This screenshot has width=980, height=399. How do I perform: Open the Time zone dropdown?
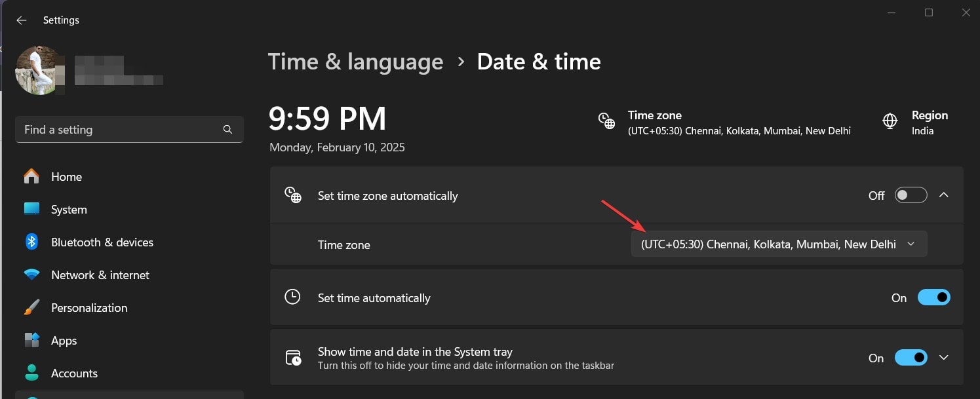(777, 244)
